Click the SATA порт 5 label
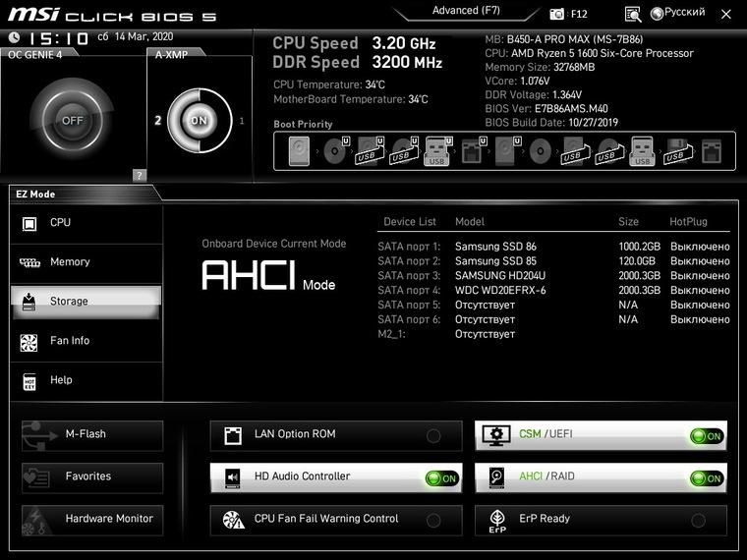Image resolution: width=747 pixels, height=560 pixels. tap(409, 305)
